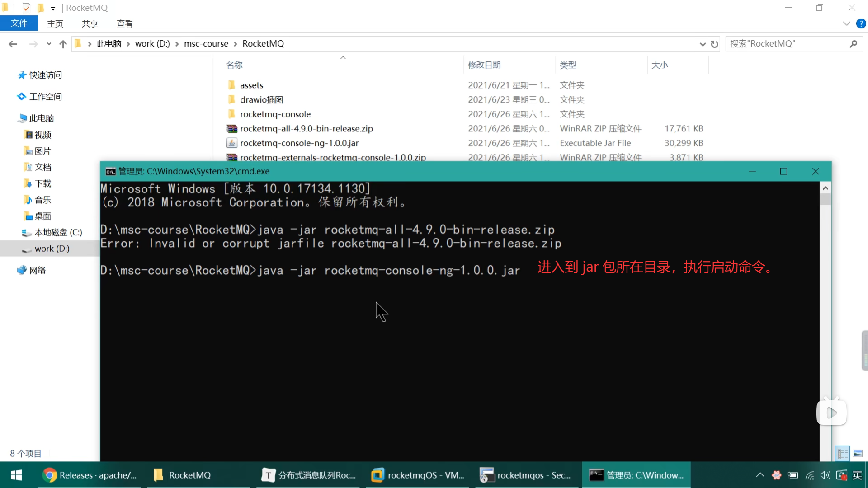Click the address bar refresh icon

pyautogui.click(x=714, y=44)
